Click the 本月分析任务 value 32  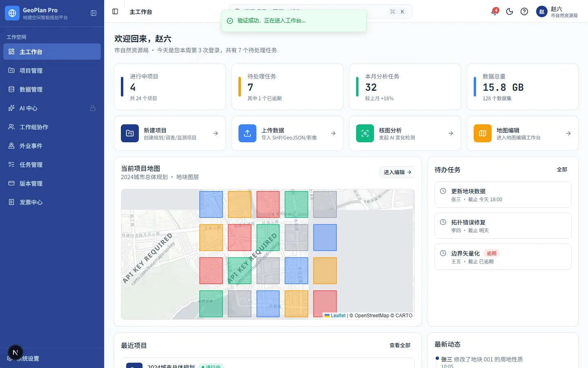tap(371, 88)
